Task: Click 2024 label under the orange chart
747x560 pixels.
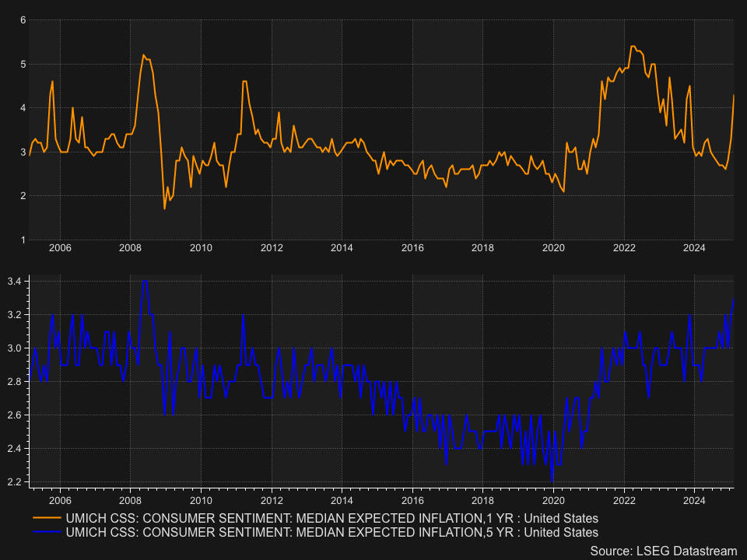Action: [694, 247]
